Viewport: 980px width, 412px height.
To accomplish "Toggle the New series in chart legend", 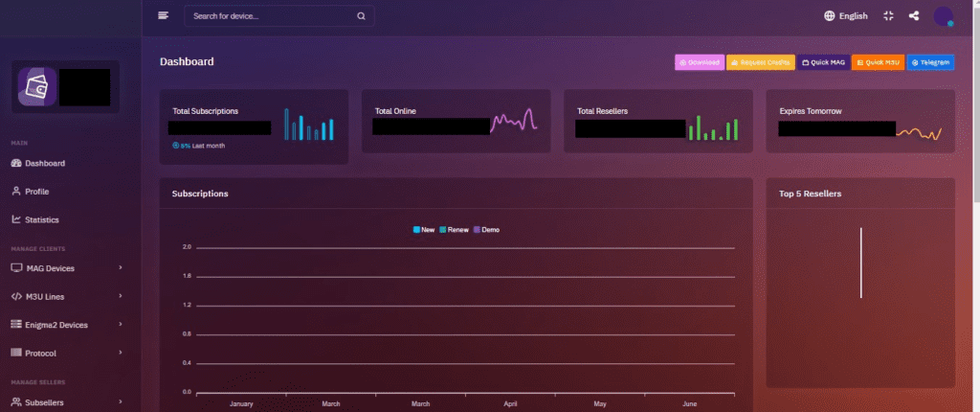I will pos(424,230).
